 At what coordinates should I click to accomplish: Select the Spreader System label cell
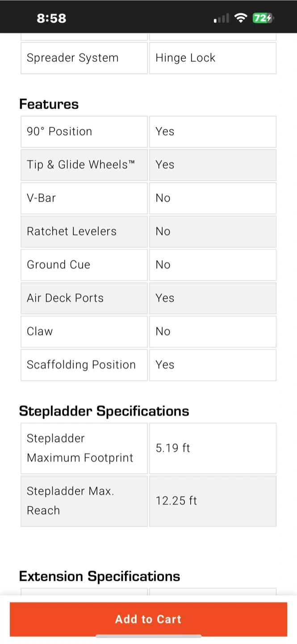pyautogui.click(x=84, y=58)
